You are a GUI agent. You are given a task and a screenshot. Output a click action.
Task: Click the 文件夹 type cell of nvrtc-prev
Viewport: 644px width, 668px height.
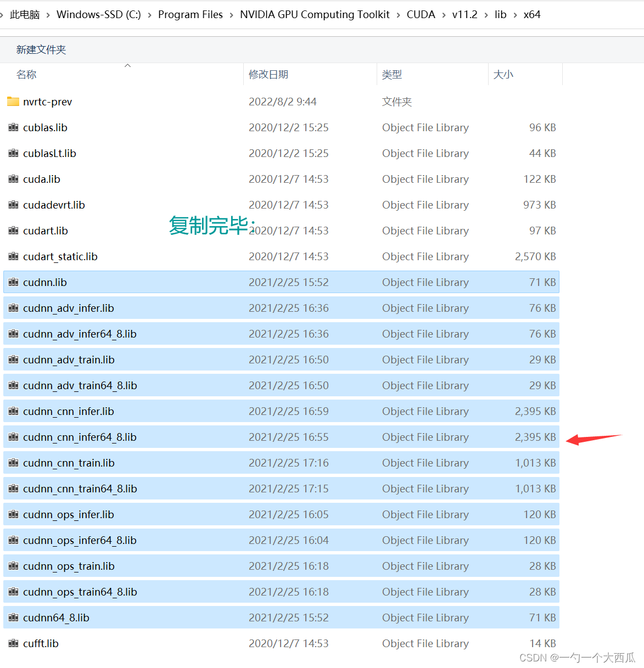(x=397, y=102)
